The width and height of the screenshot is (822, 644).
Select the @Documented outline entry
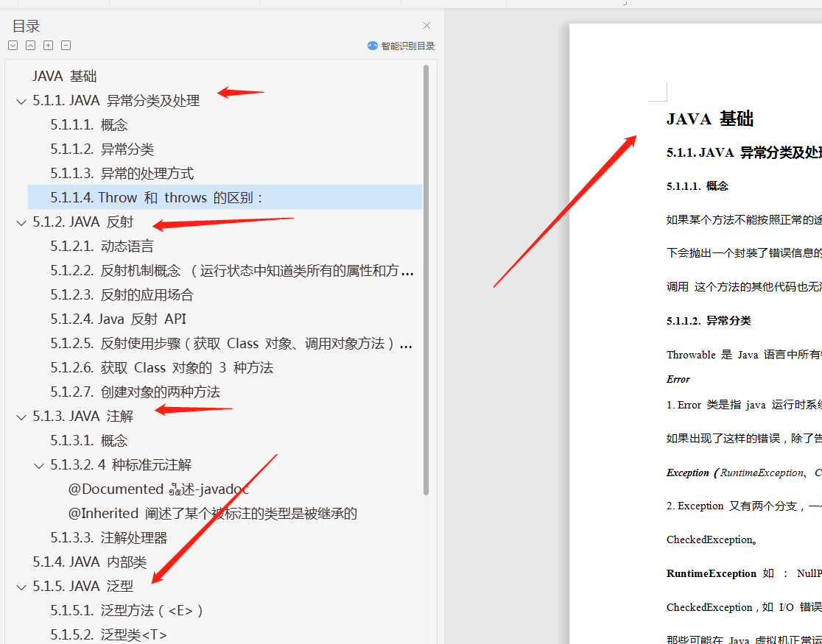(x=158, y=489)
